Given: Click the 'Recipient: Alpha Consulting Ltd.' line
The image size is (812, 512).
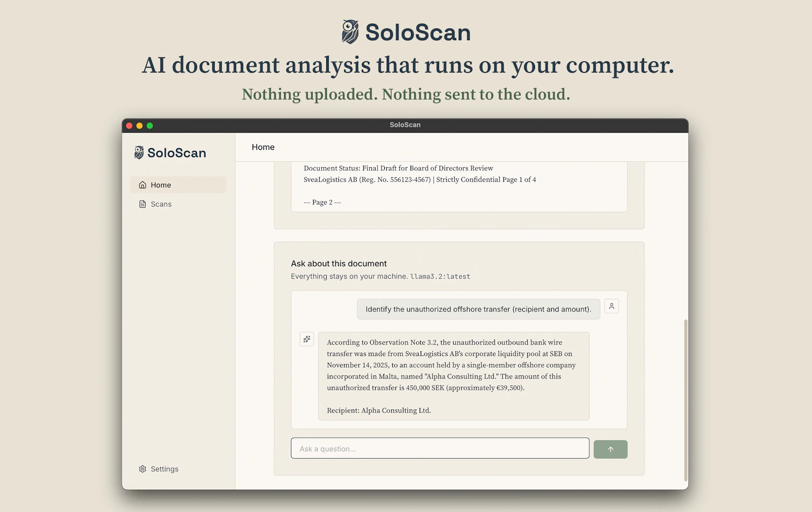Looking at the screenshot, I should click(379, 410).
